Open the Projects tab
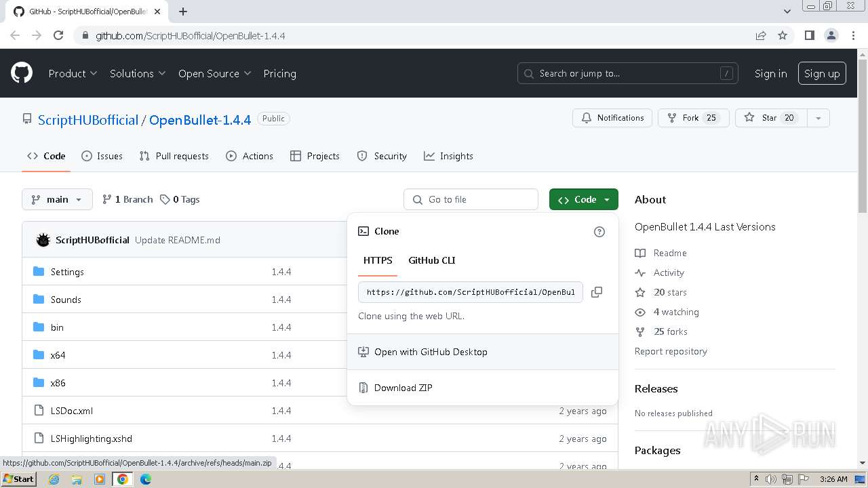 point(315,156)
